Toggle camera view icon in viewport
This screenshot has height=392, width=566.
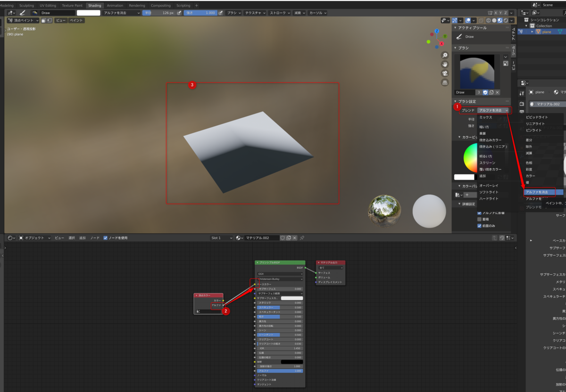click(445, 73)
